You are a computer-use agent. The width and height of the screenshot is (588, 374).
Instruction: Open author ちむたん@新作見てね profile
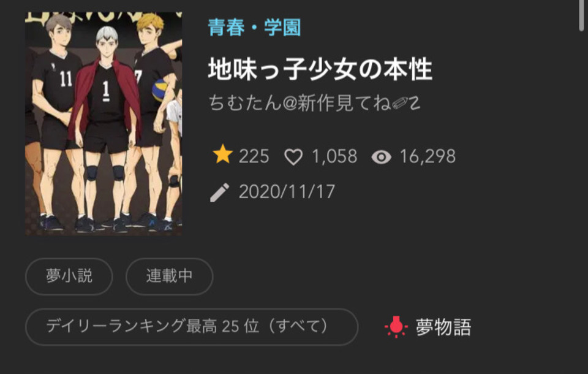(x=314, y=103)
